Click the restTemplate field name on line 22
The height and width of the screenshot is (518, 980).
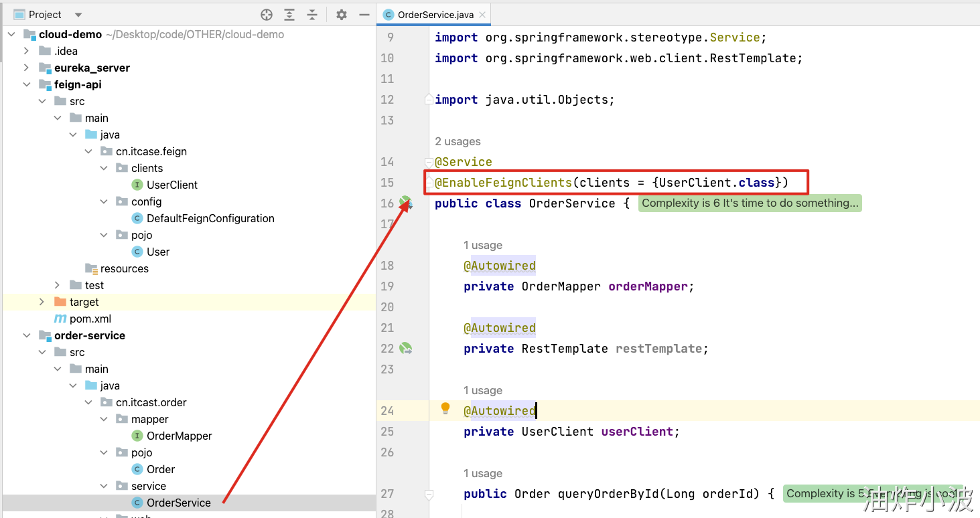[659, 349]
